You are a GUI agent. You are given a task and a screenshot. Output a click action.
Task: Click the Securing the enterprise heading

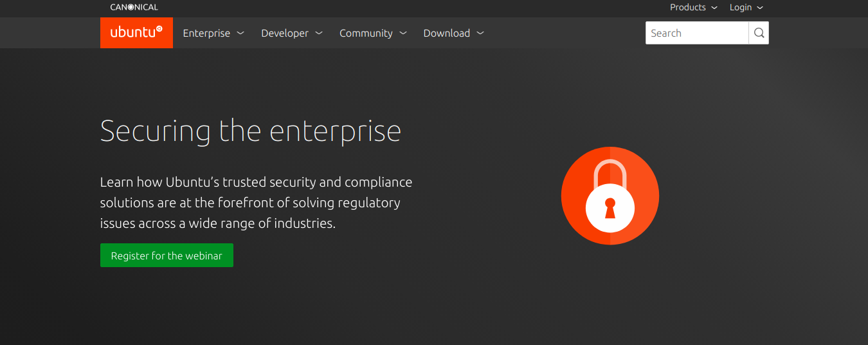(x=251, y=131)
